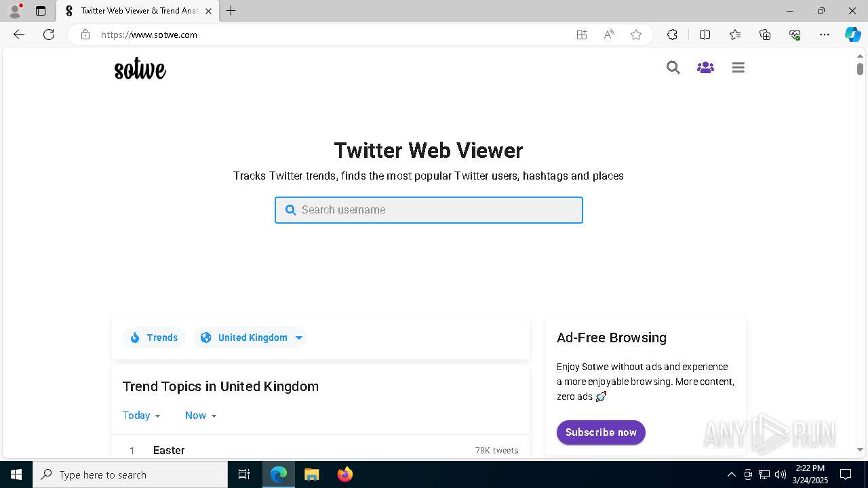Click the 'Ad-Free Browsing' heading
This screenshot has height=488, width=868.
612,338
